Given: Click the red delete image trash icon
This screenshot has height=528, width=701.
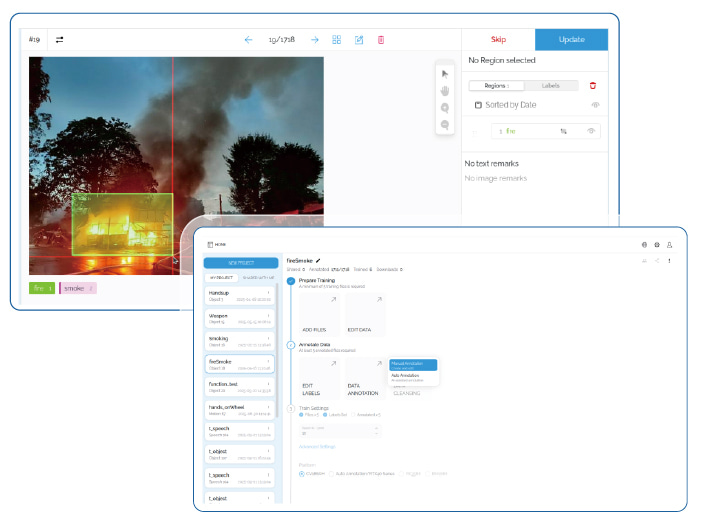Looking at the screenshot, I should click(381, 40).
